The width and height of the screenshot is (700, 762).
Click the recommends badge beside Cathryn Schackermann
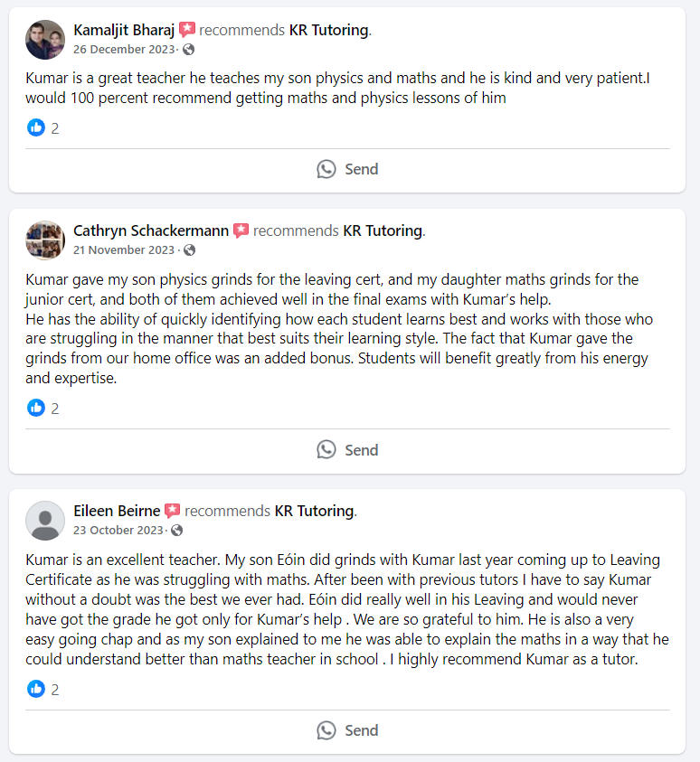(241, 230)
